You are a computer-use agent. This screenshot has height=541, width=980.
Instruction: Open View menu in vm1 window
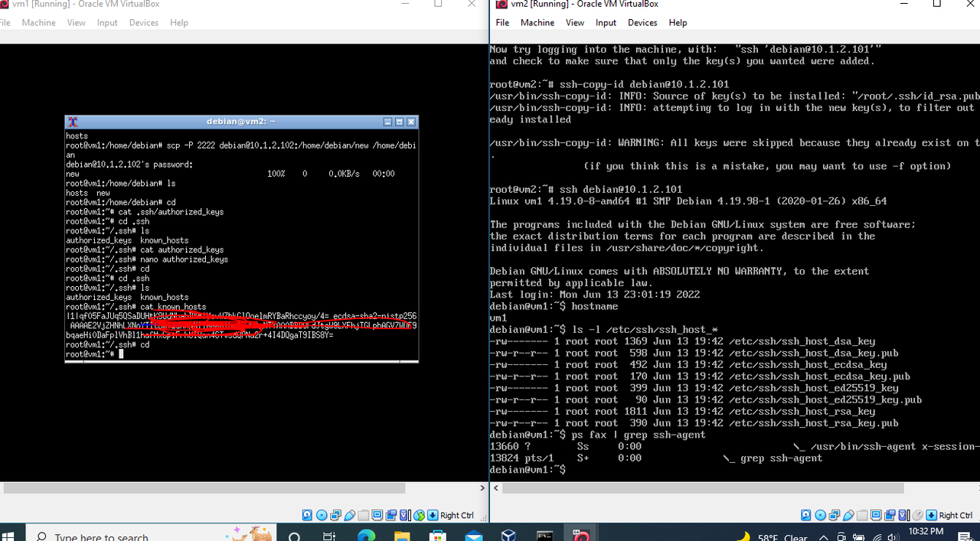click(x=77, y=22)
